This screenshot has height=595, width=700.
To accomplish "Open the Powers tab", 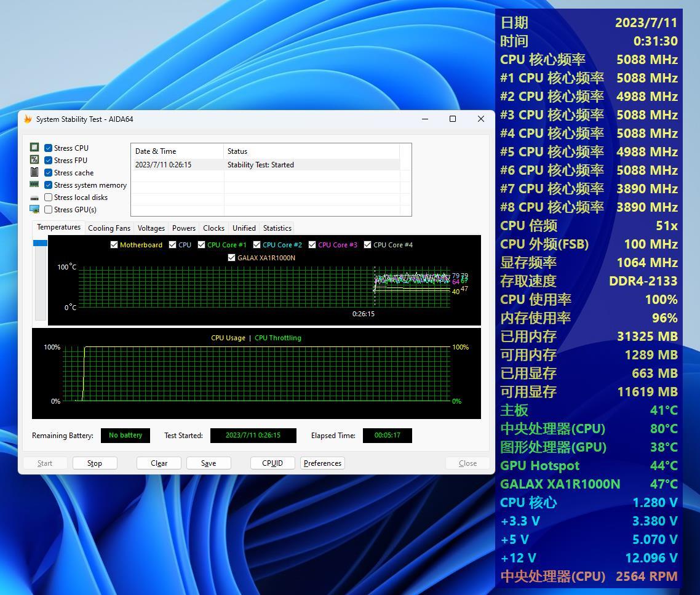I will coord(183,228).
